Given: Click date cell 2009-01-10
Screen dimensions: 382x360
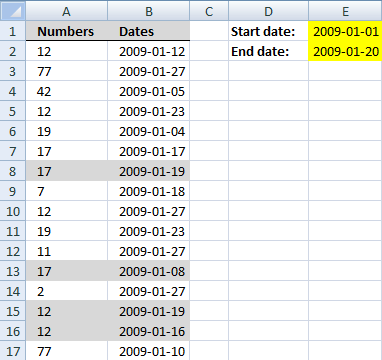Looking at the screenshot, I should click(x=149, y=351).
